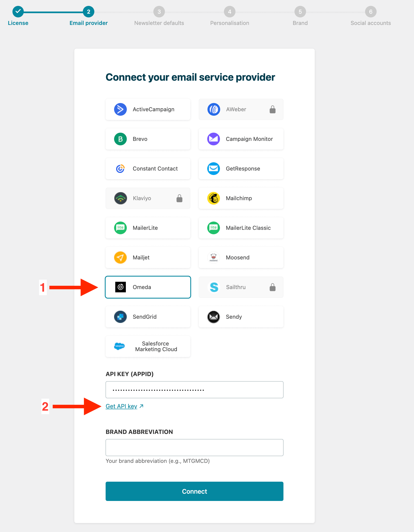The width and height of the screenshot is (414, 532).
Task: Click the ActiveCampaign logo icon
Action: (120, 109)
